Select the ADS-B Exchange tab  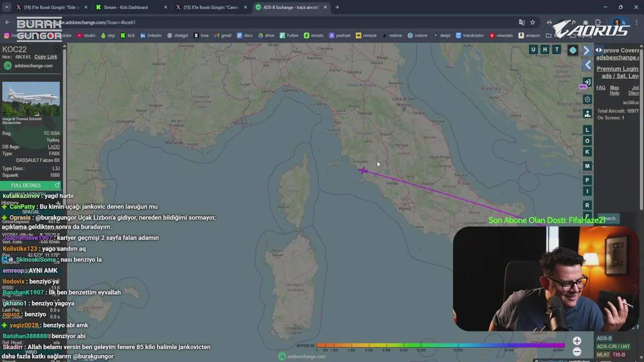pos(291,7)
